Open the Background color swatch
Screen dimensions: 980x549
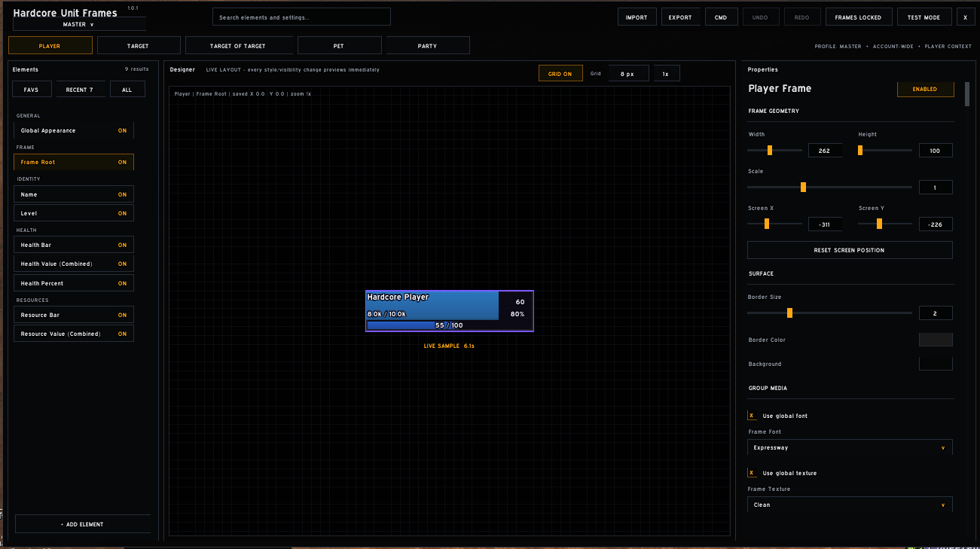coord(936,364)
